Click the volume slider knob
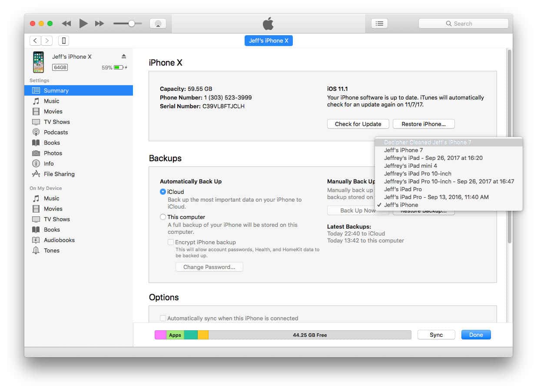 pos(131,23)
